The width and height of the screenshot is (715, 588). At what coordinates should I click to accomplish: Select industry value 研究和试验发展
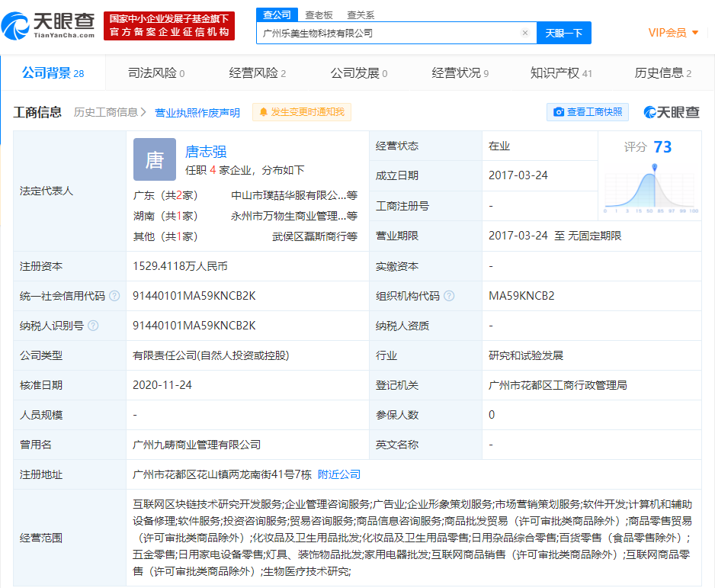[526, 356]
